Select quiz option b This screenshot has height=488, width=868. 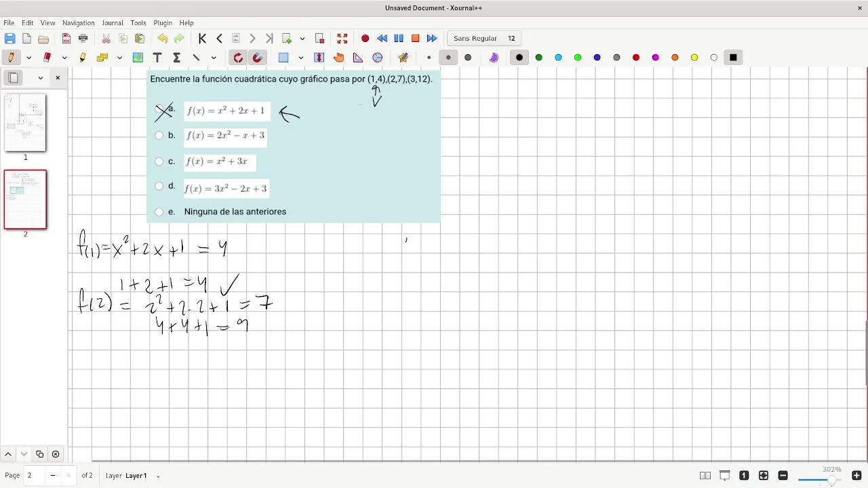[x=159, y=136]
